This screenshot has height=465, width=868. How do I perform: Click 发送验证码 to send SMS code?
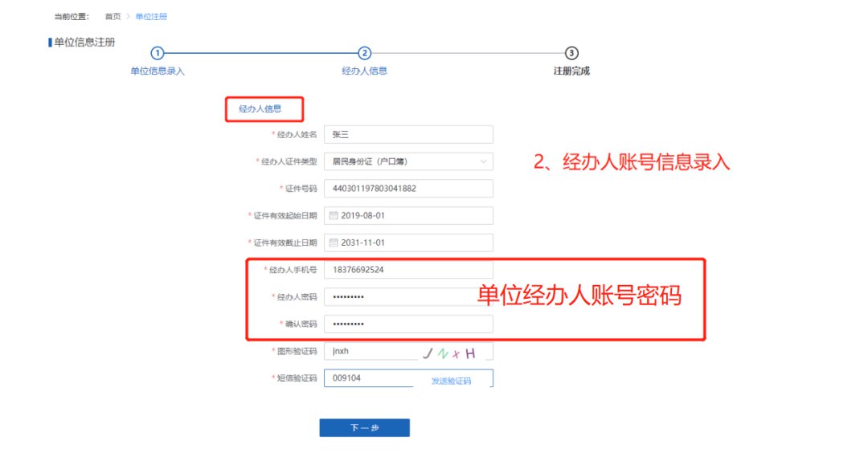click(451, 381)
